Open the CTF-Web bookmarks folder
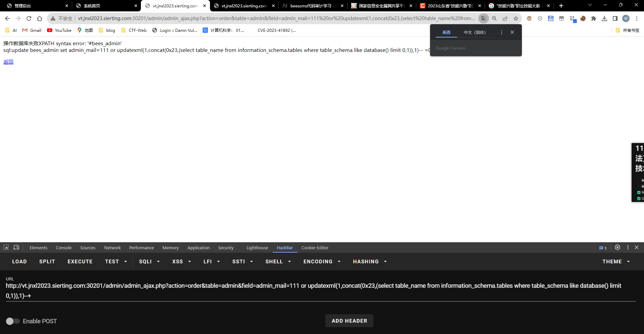The image size is (644, 334). (x=134, y=30)
